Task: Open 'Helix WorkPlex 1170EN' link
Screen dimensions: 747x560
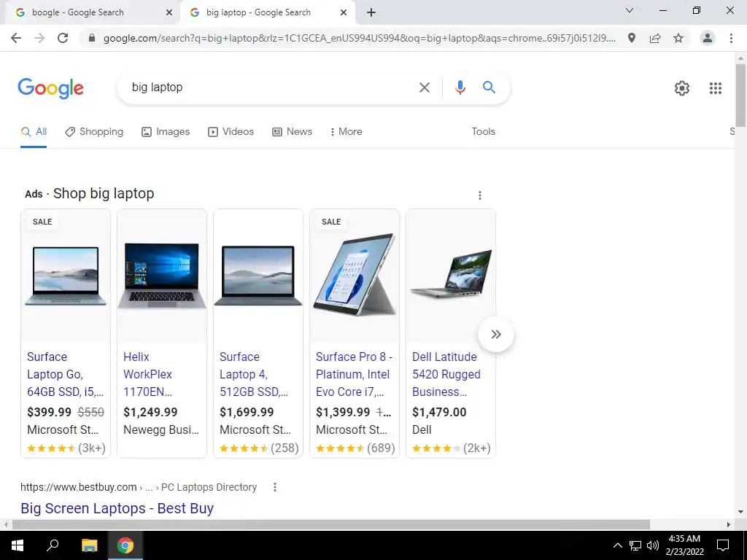Action: 147,374
